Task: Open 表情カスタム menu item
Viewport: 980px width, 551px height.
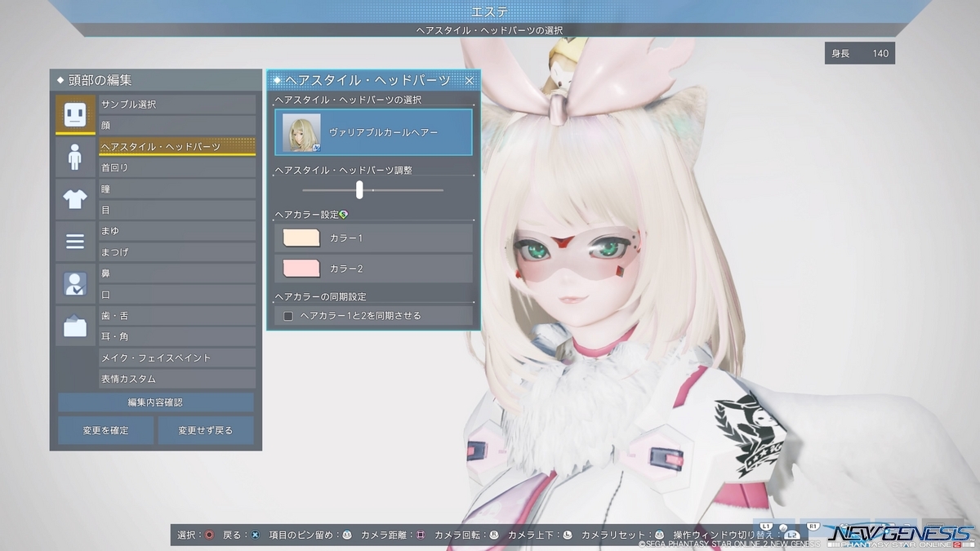Action: (x=177, y=379)
